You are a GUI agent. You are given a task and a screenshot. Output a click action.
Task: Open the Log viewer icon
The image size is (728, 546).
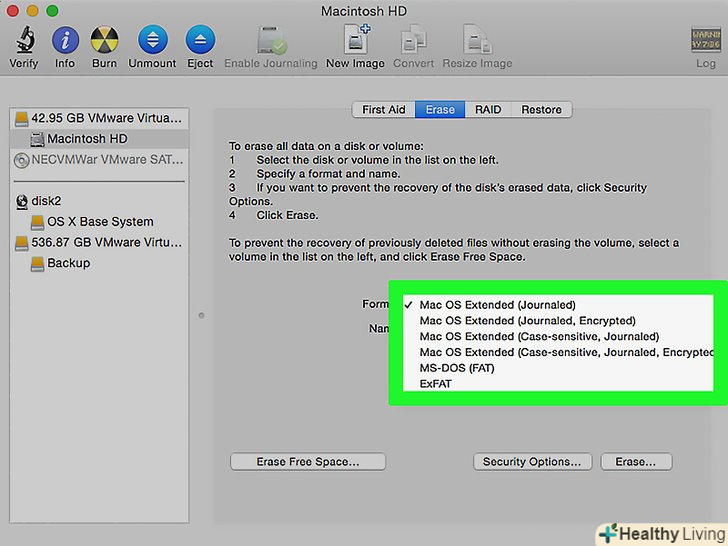pyautogui.click(x=706, y=40)
